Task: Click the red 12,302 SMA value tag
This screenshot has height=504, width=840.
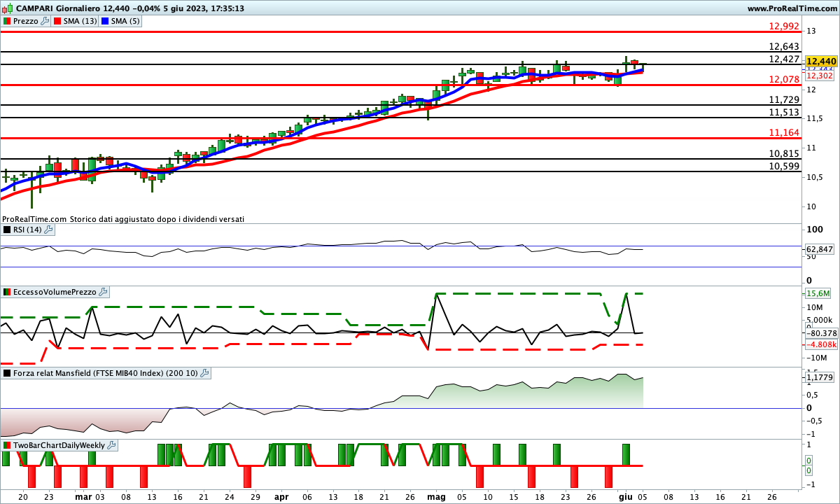Action: click(820, 76)
